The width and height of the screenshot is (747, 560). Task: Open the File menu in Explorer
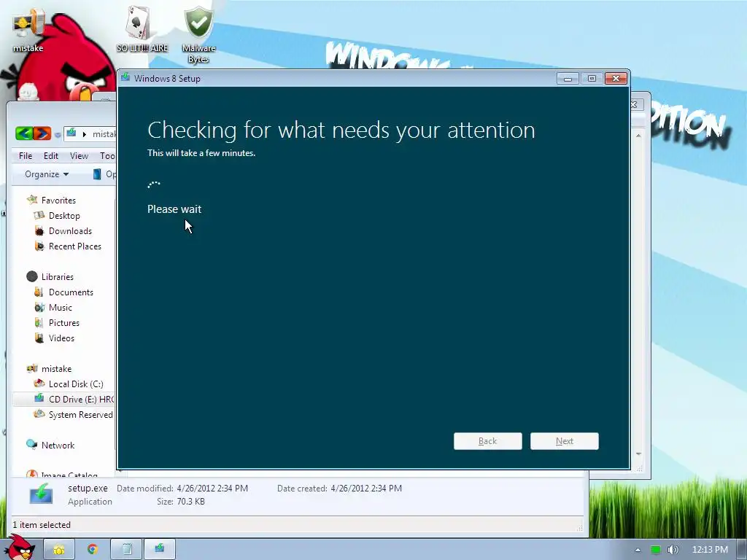26,156
